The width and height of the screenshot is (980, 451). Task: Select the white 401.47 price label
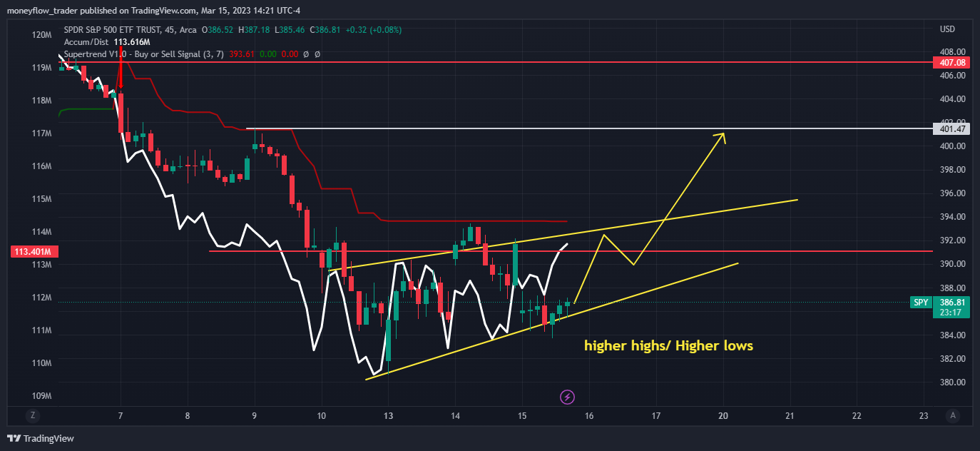click(x=953, y=129)
